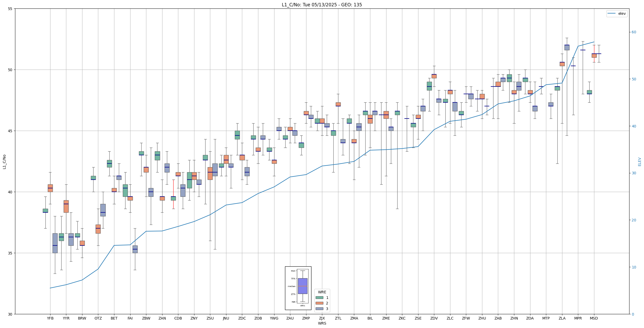The height and width of the screenshot is (328, 644).
Task: Click the JNU x-axis station label
Action: 226,318
